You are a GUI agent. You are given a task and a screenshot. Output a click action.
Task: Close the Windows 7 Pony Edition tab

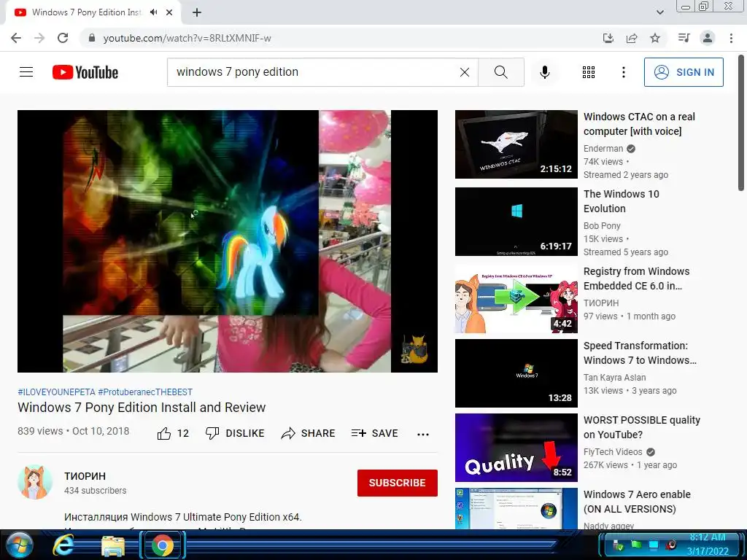(x=169, y=12)
